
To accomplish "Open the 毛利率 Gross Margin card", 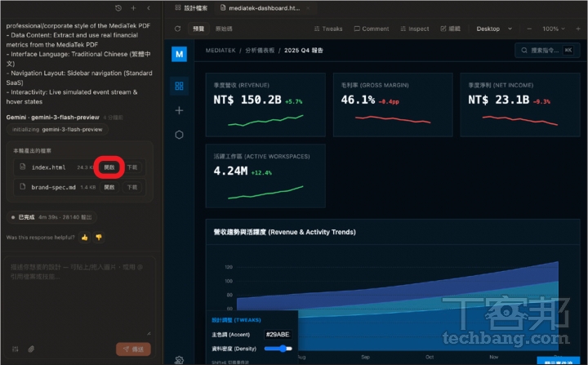I will (393, 105).
